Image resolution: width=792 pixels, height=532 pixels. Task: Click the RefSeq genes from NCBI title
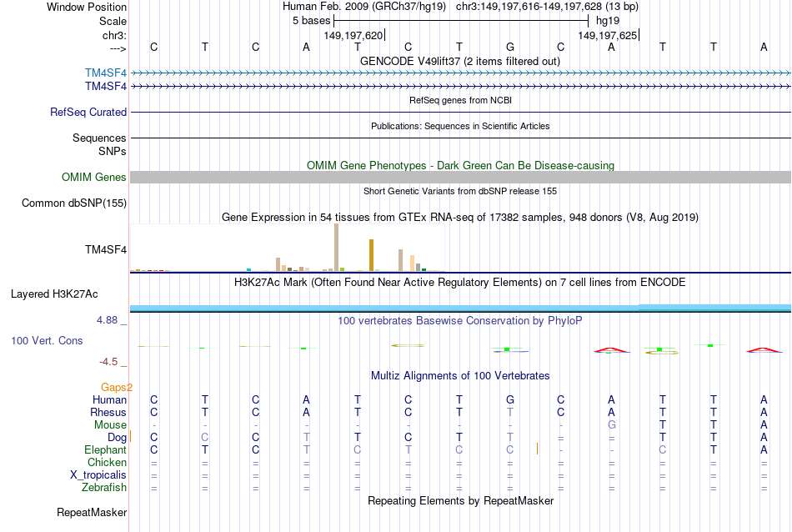(x=460, y=100)
